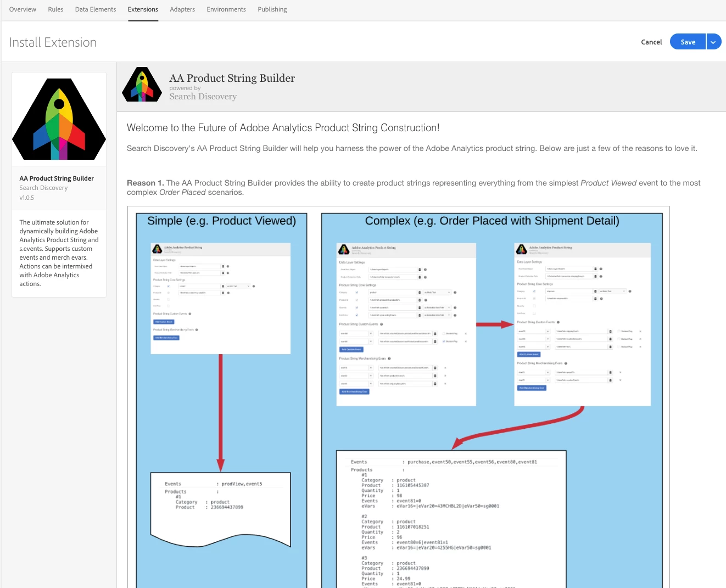Open the Adapters tab
The height and width of the screenshot is (588, 726).
click(182, 9)
